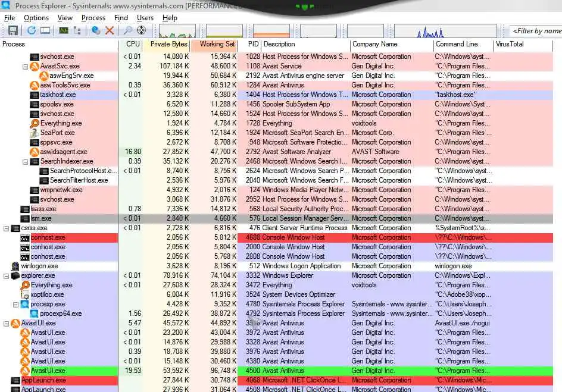This screenshot has height=392, width=562.
Task: Click the 'taskhost.exe' command line cell
Action: pyautogui.click(x=455, y=95)
